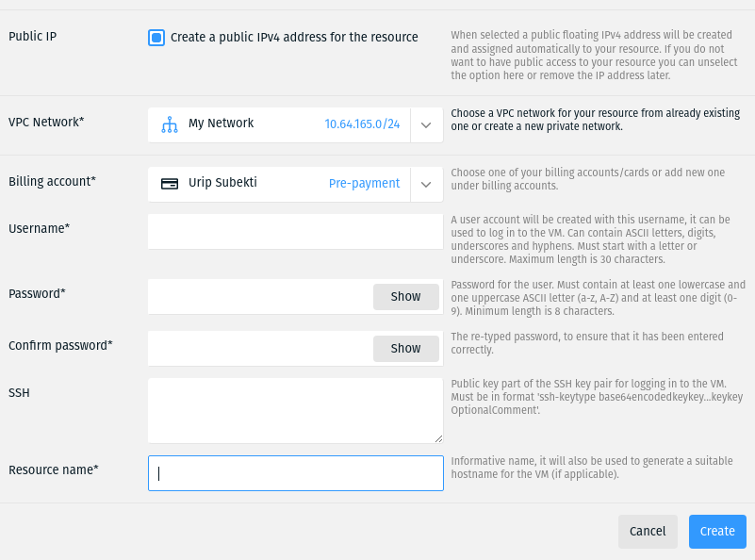
Task: Click the Resource name input field
Action: (296, 473)
